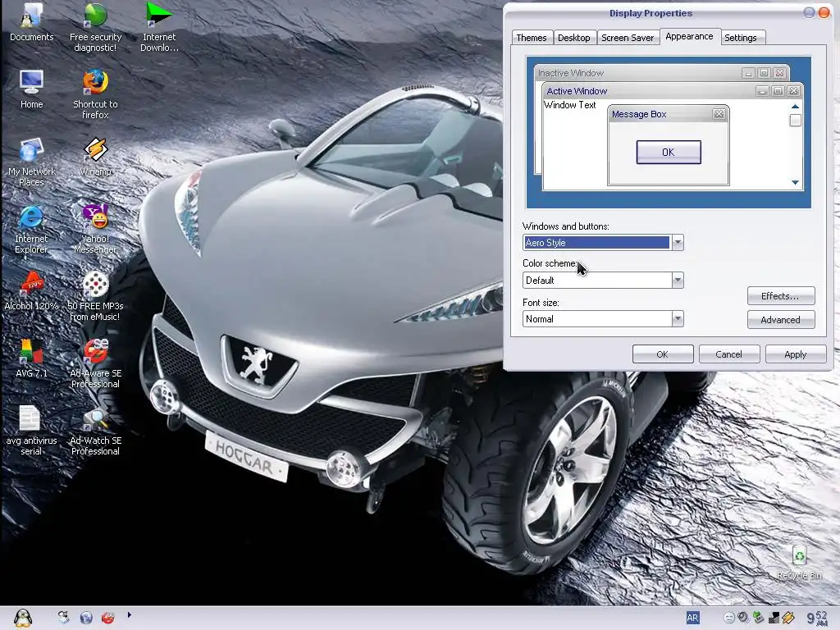Open Free security diagnostic shortcut
Screen dimensions: 840x630
click(95, 27)
